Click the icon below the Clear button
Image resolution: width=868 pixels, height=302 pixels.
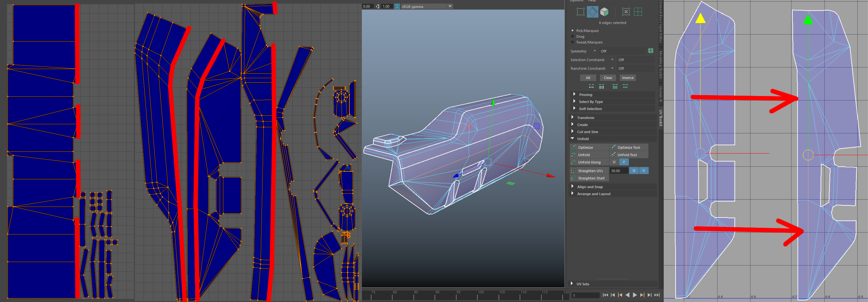(x=602, y=87)
